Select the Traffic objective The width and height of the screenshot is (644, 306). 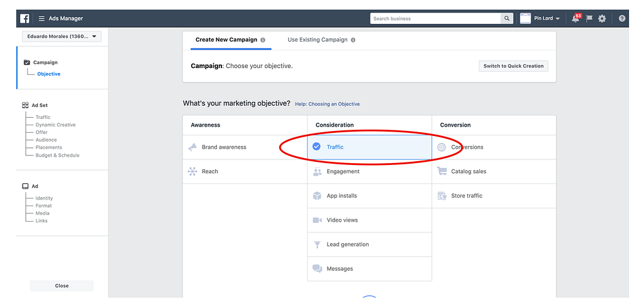pos(335,147)
